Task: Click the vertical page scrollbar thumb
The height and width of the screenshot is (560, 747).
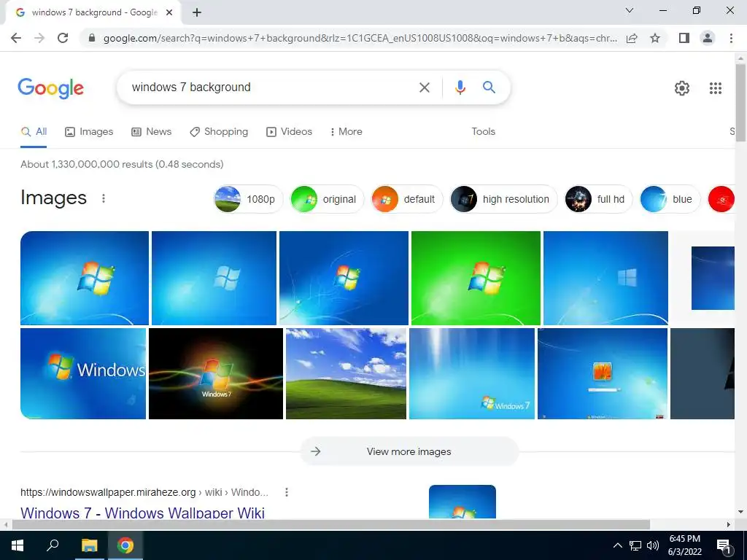Action: (741, 102)
